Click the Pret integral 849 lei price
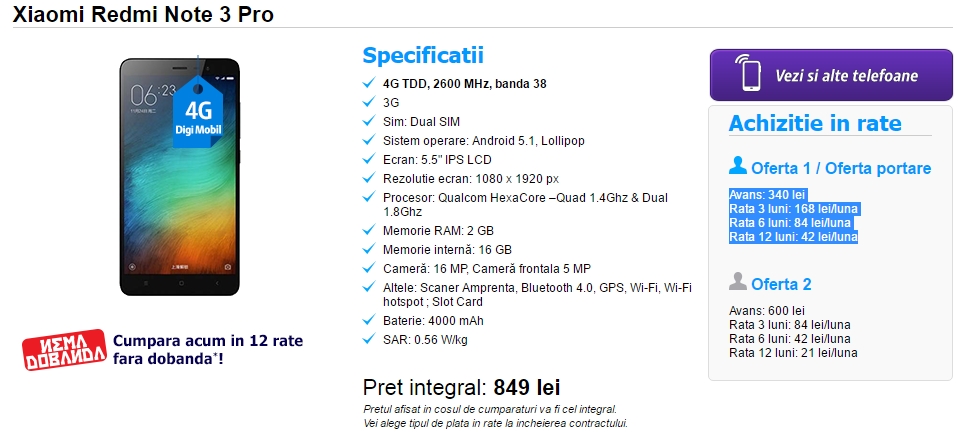Screen dimensions: 958x433 pyautogui.click(x=461, y=388)
